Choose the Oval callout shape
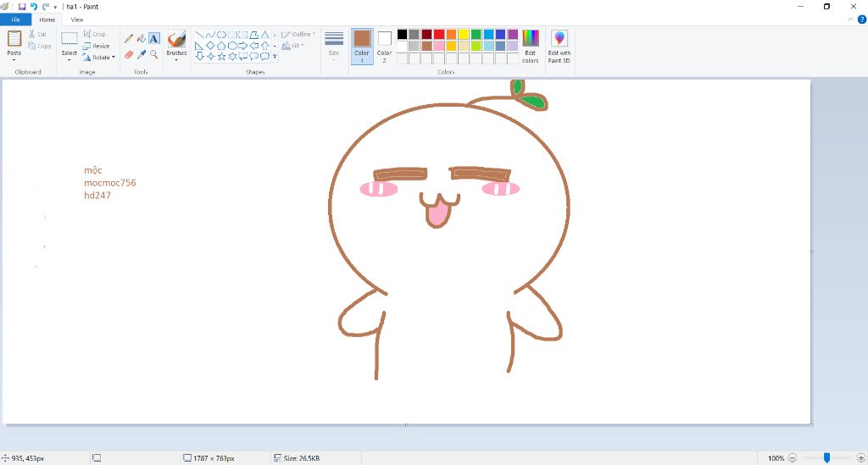The height and width of the screenshot is (465, 868). click(254, 56)
